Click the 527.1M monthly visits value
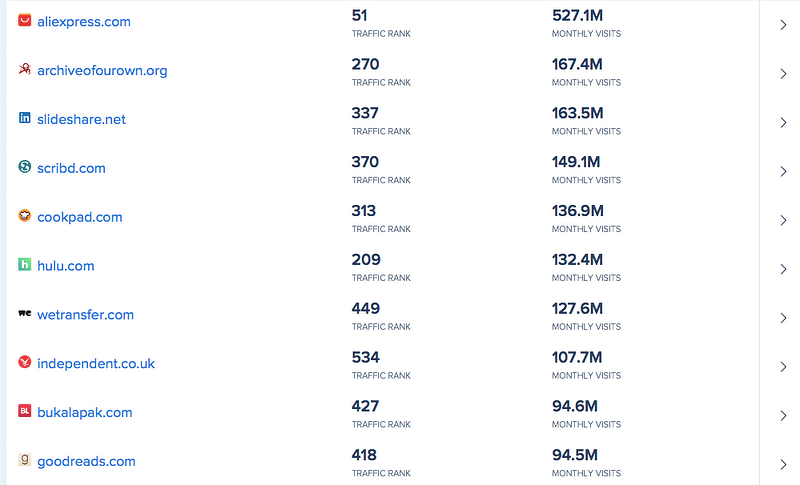Image resolution: width=800 pixels, height=485 pixels. [577, 15]
